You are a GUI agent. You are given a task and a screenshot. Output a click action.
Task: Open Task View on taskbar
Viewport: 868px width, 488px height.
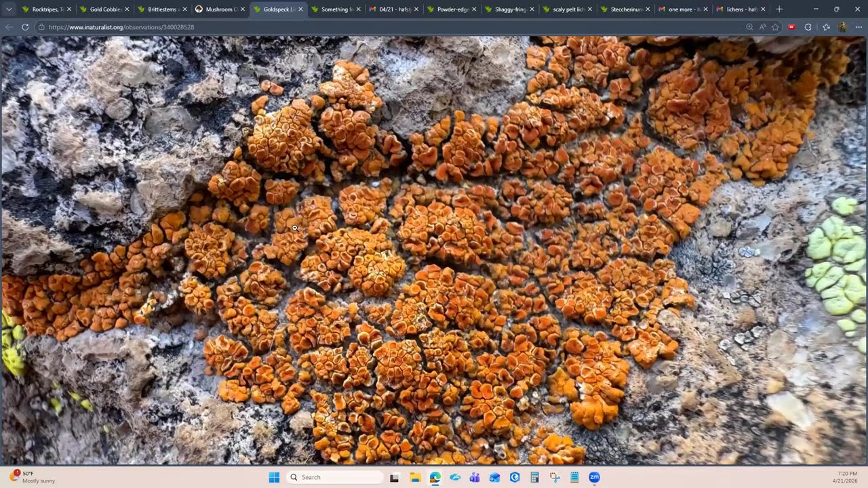[394, 477]
